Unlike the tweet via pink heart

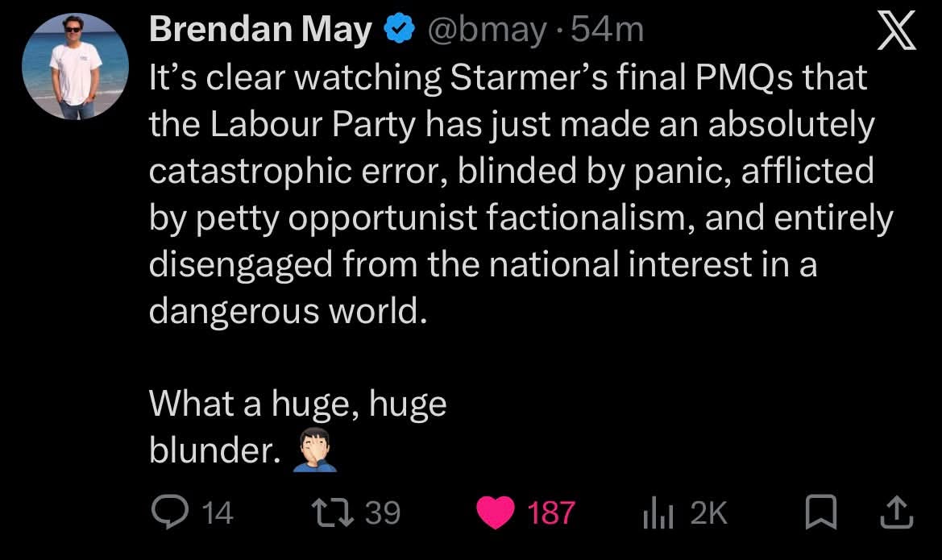(x=496, y=512)
